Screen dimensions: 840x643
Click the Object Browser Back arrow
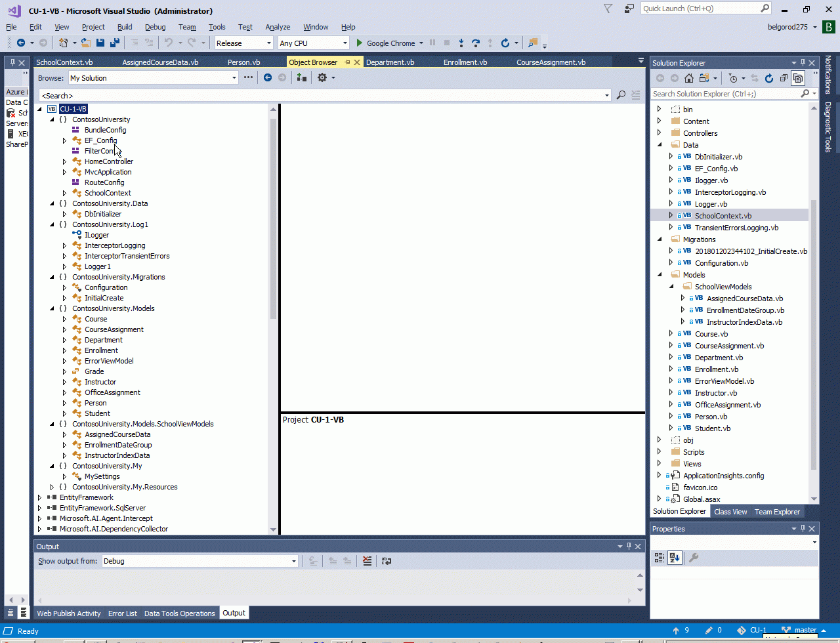tap(268, 77)
